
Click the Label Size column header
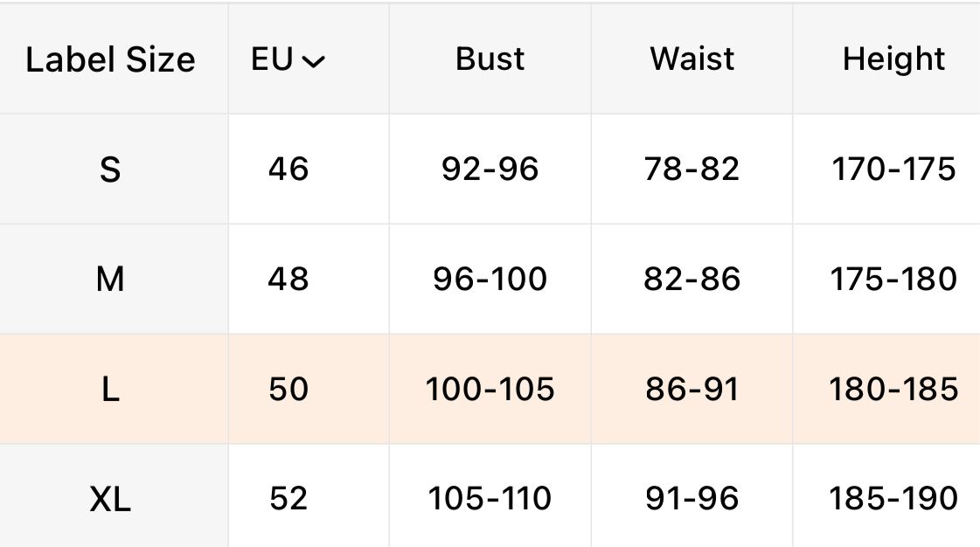click(110, 59)
